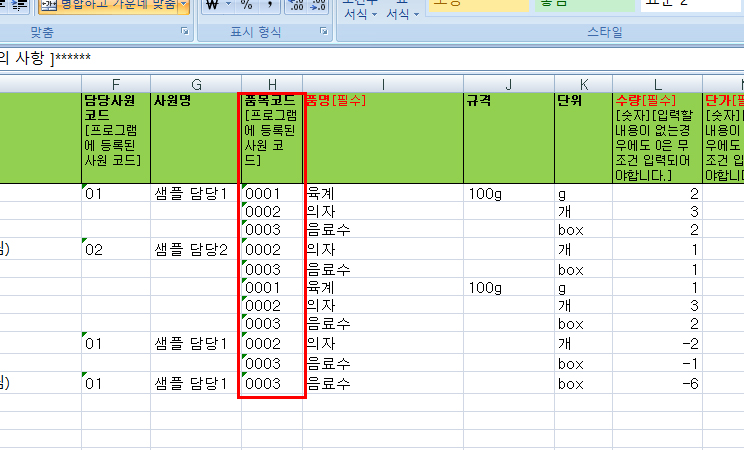744x450 pixels.
Task: Click the quantity cell showing -6
Action: click(656, 383)
